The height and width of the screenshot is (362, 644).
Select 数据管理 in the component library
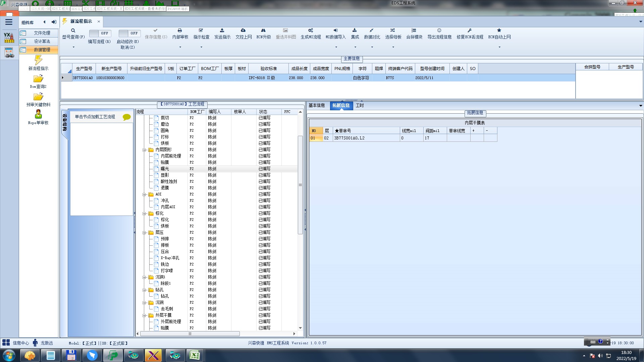tap(42, 50)
